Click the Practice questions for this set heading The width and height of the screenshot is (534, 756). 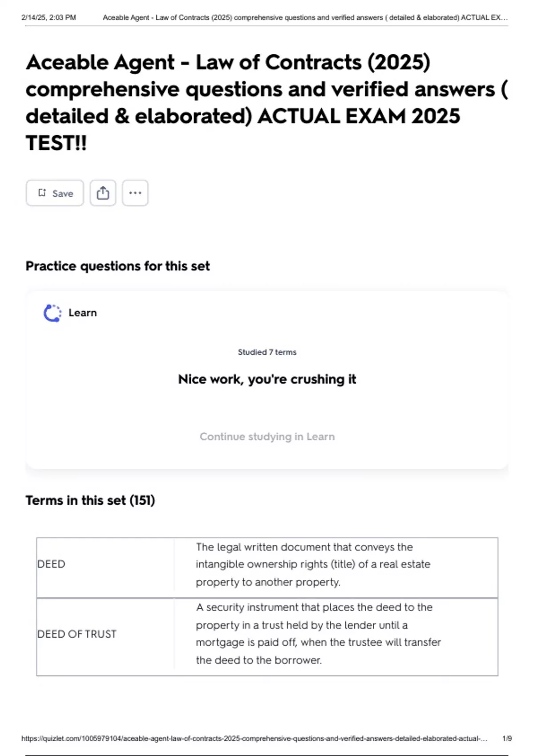tap(117, 266)
